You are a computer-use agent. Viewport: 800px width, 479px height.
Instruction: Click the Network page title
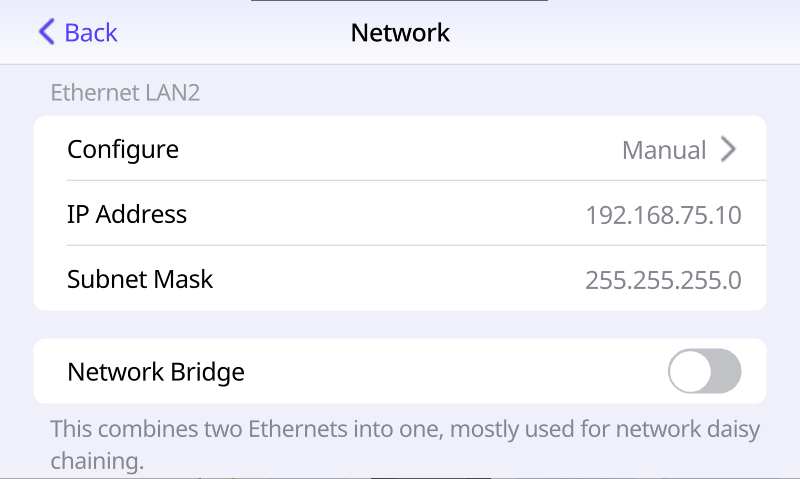(x=400, y=33)
